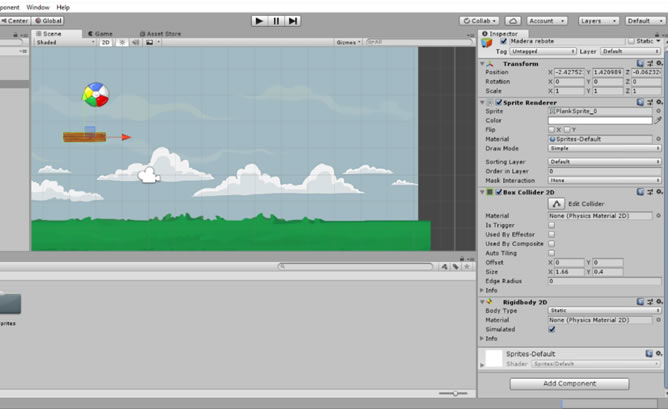Disable the Box Collider 2D checkbox
668x409 pixels.
pyautogui.click(x=498, y=192)
